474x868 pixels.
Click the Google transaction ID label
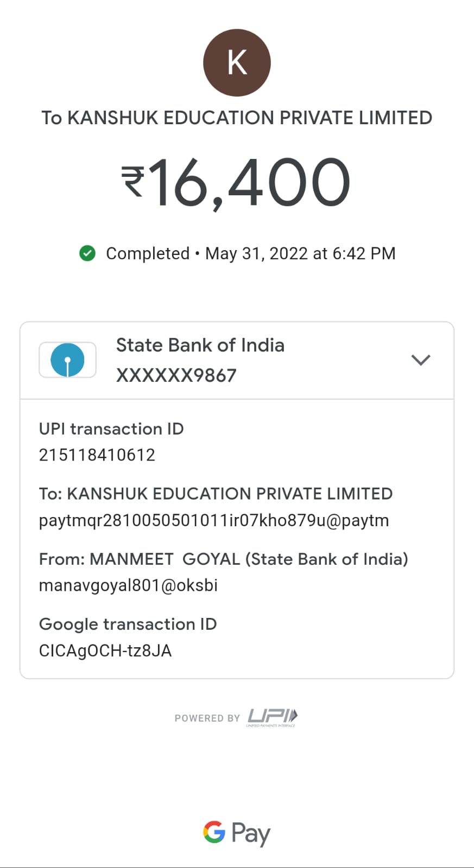click(128, 624)
